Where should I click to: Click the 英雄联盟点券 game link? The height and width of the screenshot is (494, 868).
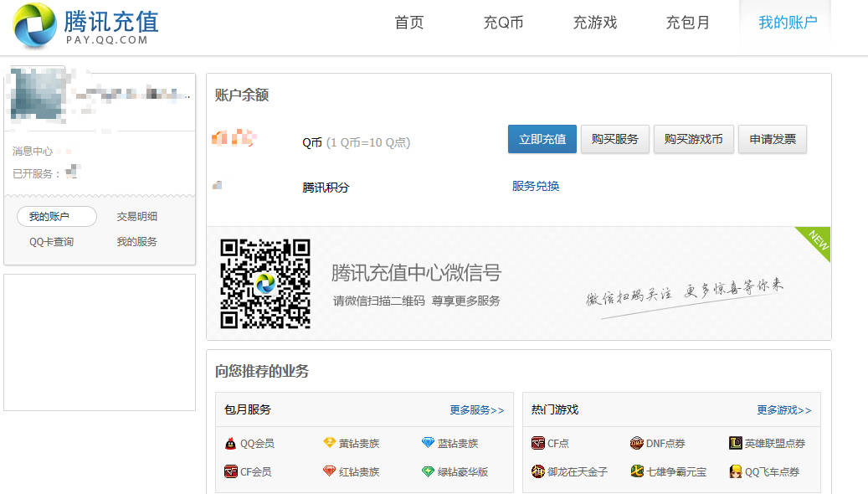775,443
